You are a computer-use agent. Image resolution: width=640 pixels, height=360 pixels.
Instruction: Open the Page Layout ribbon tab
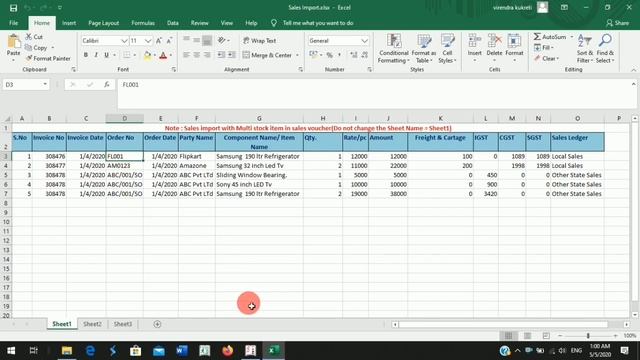tap(104, 23)
